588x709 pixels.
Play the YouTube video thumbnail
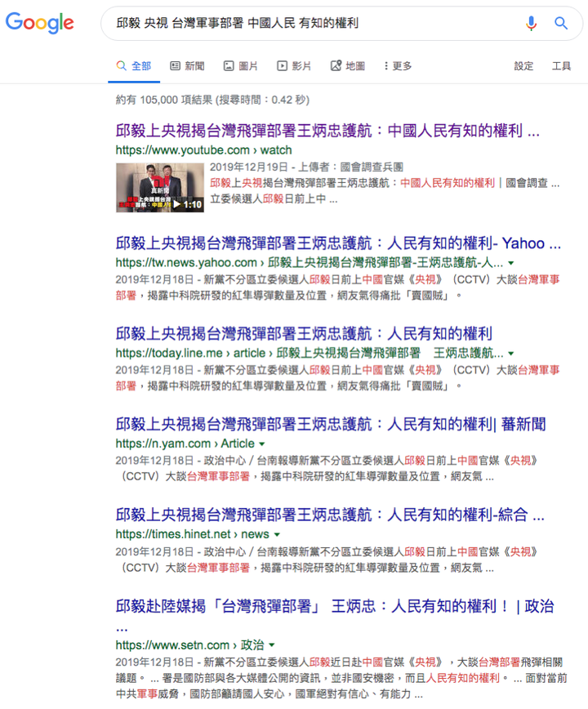(x=160, y=188)
